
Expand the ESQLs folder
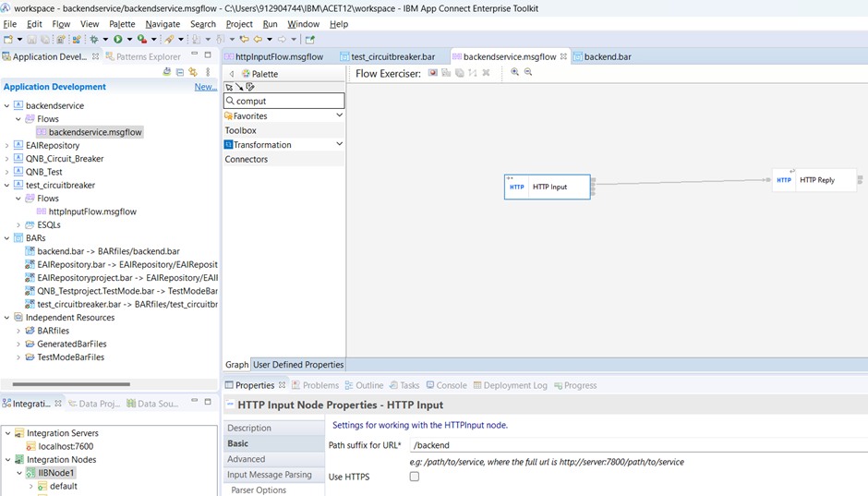pyautogui.click(x=18, y=224)
